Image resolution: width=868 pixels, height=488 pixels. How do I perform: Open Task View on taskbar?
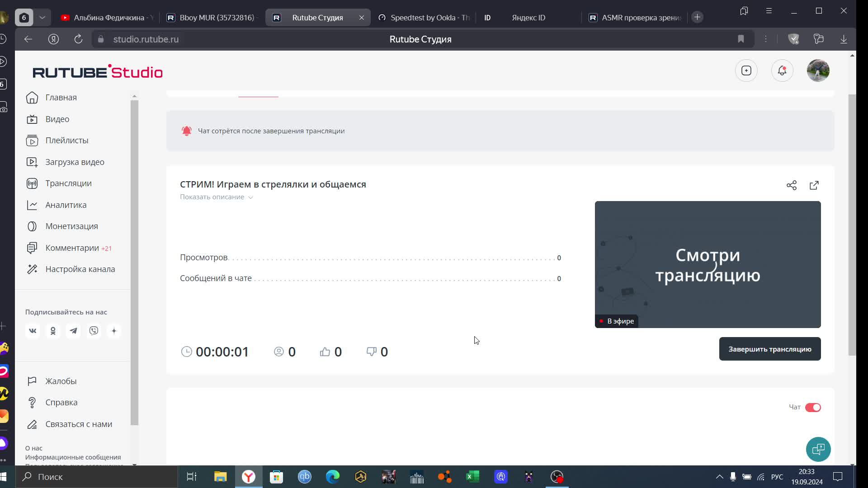pyautogui.click(x=192, y=477)
